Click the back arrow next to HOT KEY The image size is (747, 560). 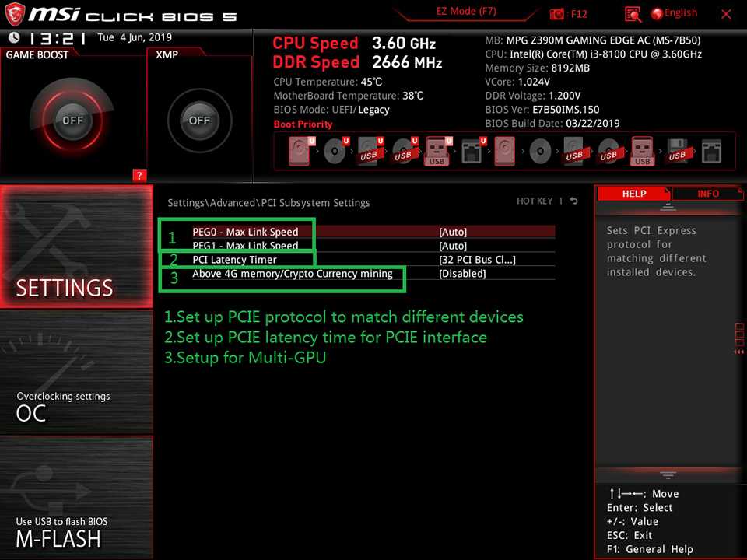point(573,201)
